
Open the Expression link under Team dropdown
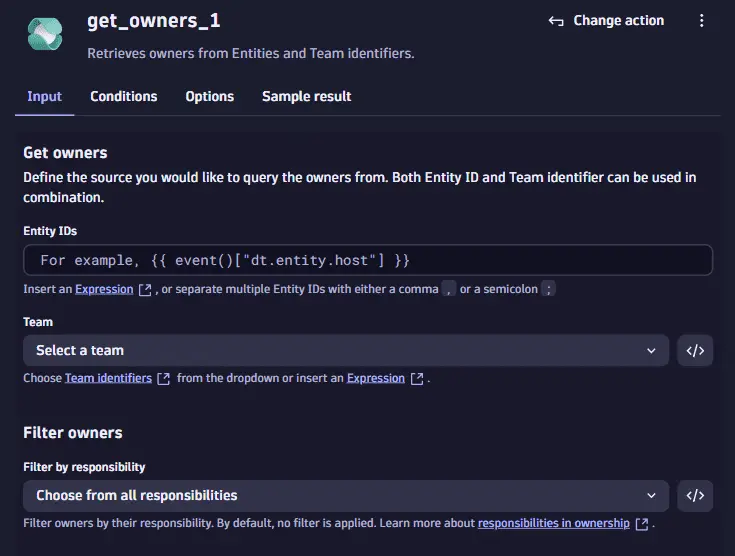376,379
